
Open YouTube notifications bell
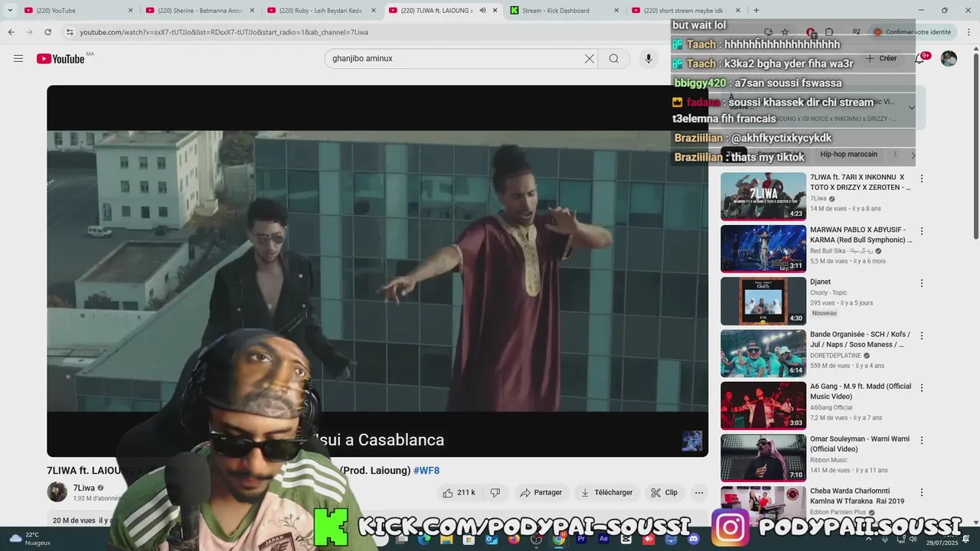920,59
